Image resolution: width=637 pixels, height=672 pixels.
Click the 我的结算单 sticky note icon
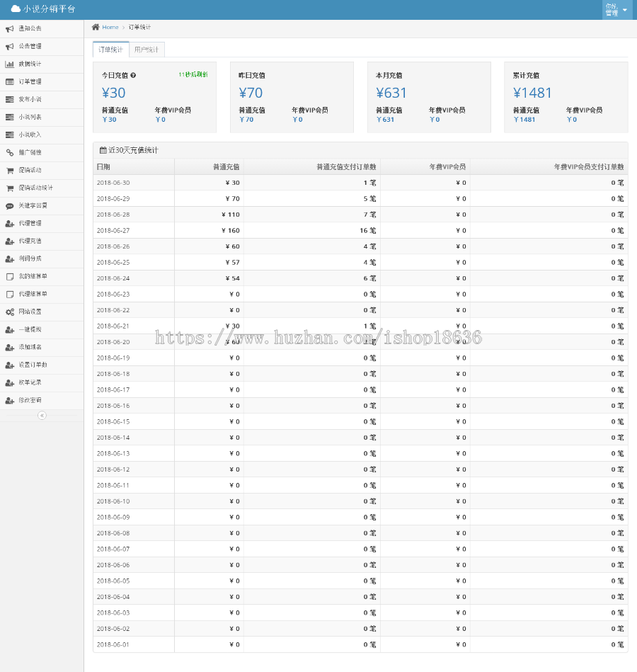click(x=10, y=276)
